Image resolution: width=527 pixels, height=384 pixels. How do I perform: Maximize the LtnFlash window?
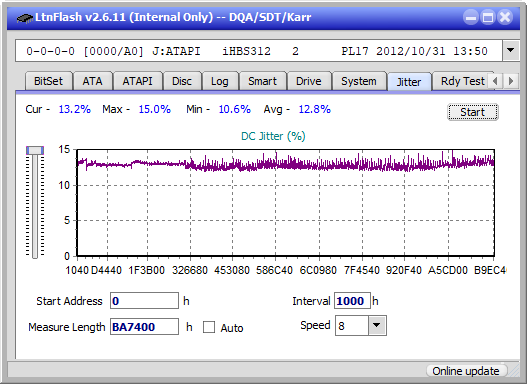coord(488,17)
